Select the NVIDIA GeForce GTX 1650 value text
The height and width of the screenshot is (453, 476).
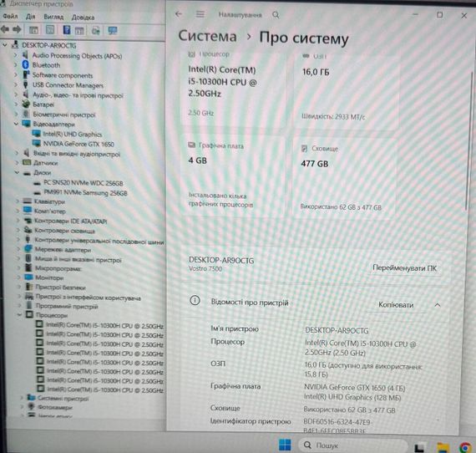[x=355, y=388]
